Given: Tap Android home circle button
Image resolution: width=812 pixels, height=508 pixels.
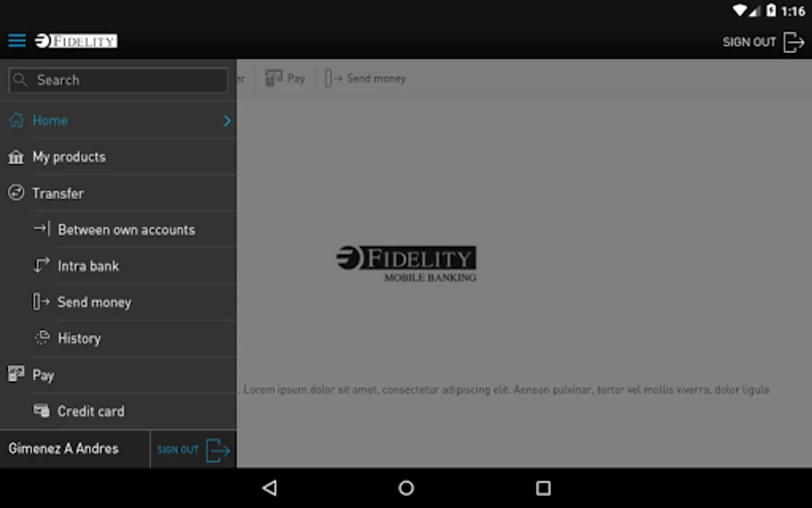Looking at the screenshot, I should click(x=406, y=488).
